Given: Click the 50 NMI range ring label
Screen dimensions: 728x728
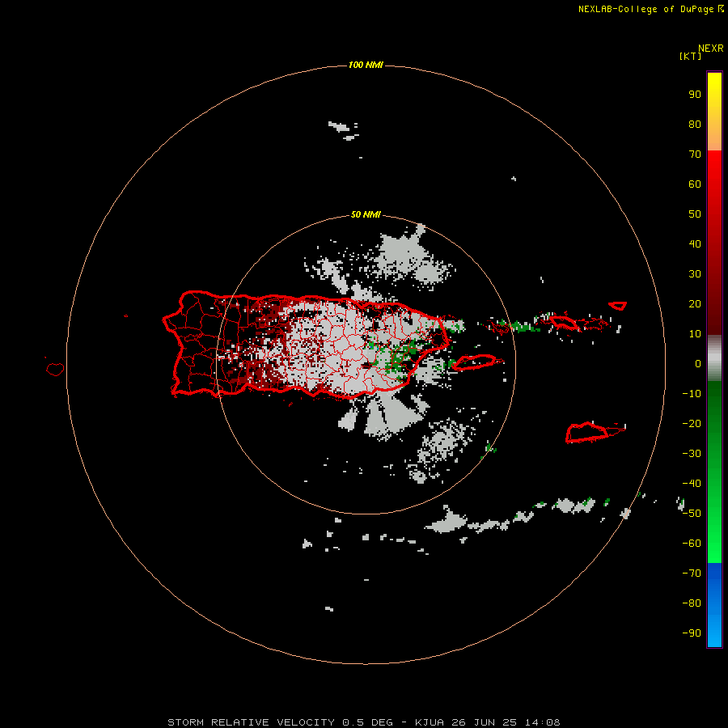Looking at the screenshot, I should point(366,214).
